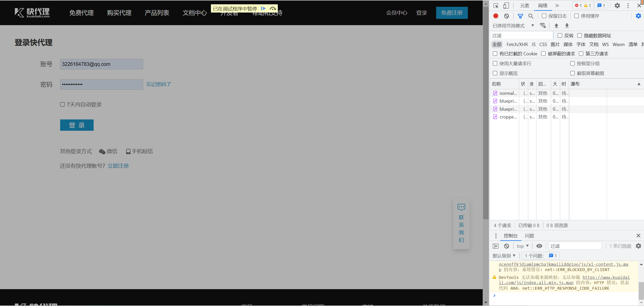The width and height of the screenshot is (644, 306).
Task: Open 已停用节流模式 throttling dropdown
Action: pyautogui.click(x=513, y=26)
